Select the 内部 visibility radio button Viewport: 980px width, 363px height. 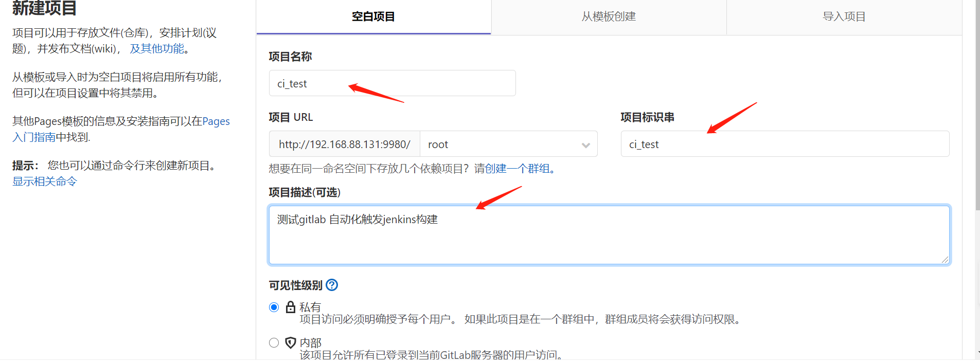(274, 343)
